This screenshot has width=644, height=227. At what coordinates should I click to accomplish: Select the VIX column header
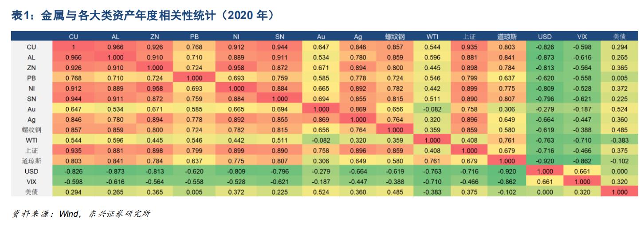582,37
